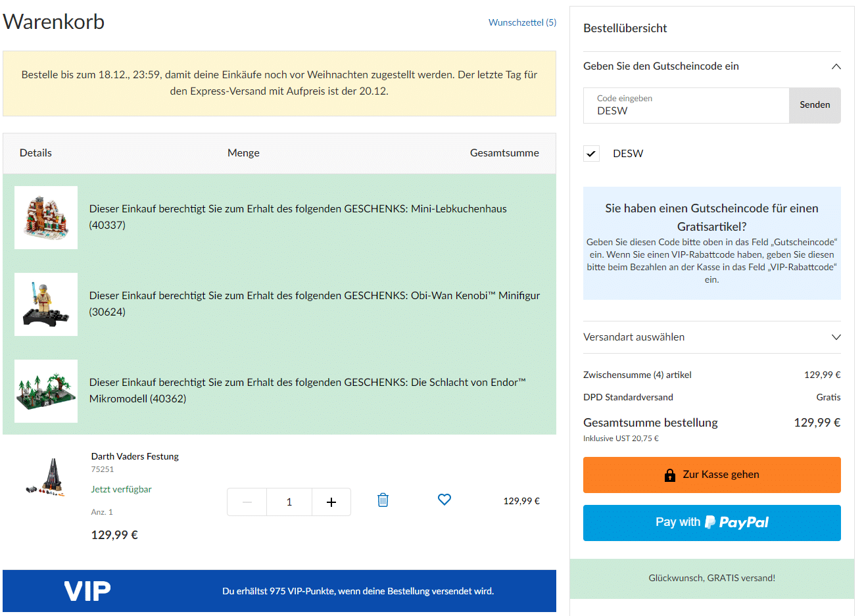Open Mini-Lebkuchenhaus gift thumbnail
The height and width of the screenshot is (616, 864).
46,218
